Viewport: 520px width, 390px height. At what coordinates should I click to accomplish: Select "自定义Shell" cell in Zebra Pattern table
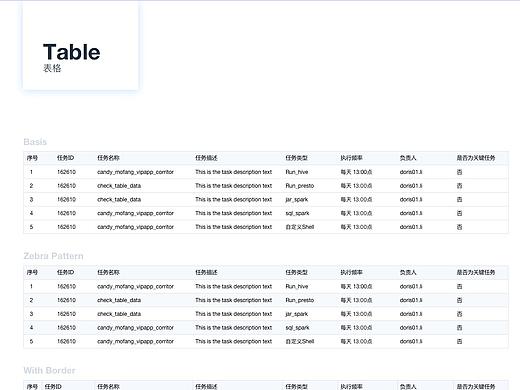(x=300, y=341)
